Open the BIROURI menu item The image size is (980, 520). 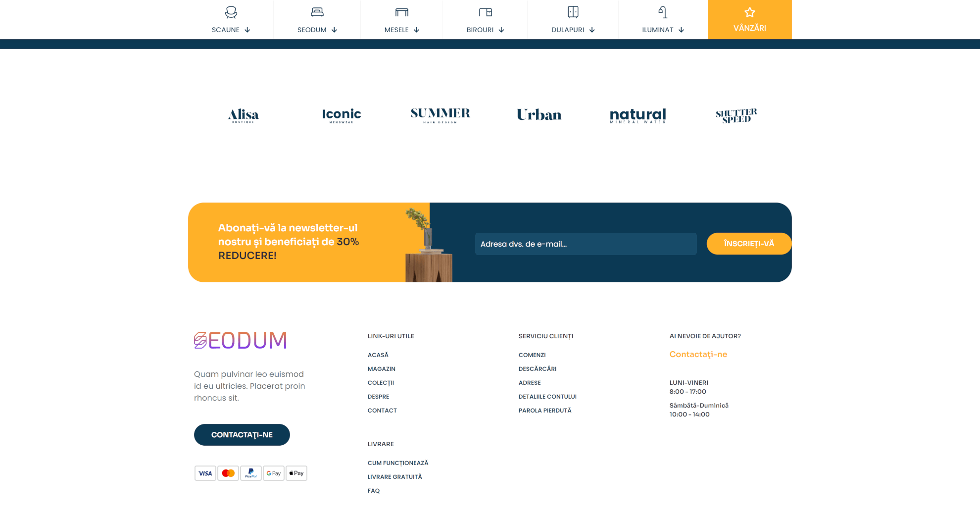point(480,30)
